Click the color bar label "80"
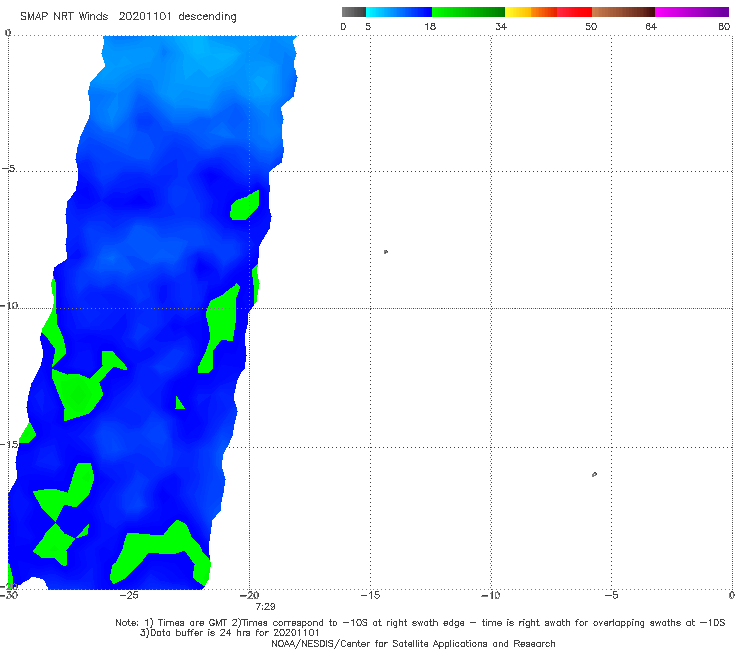 724,26
